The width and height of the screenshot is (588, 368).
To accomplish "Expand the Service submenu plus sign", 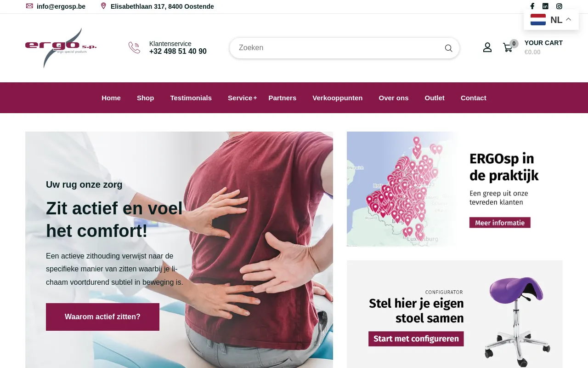I will tap(255, 98).
